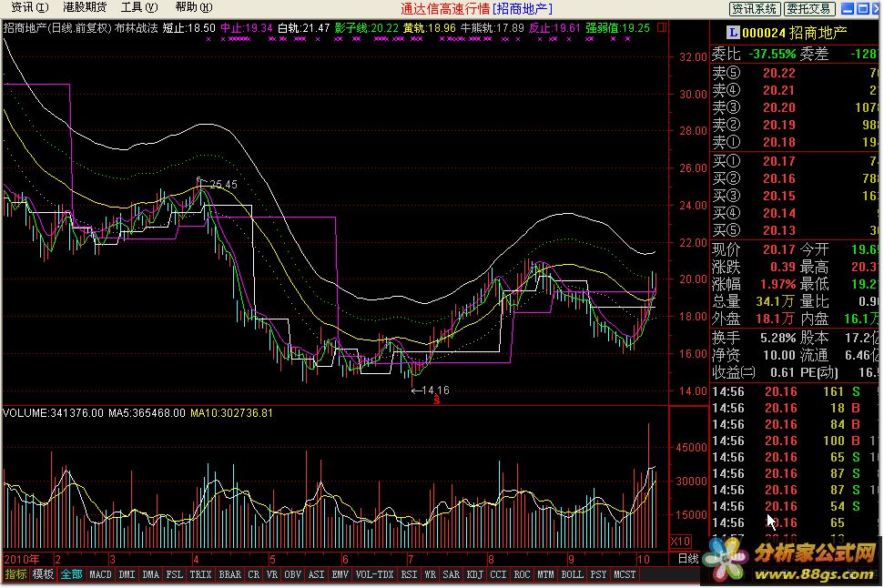Click the month 10 timeline marker
This screenshot has height=588, width=884.
644,559
